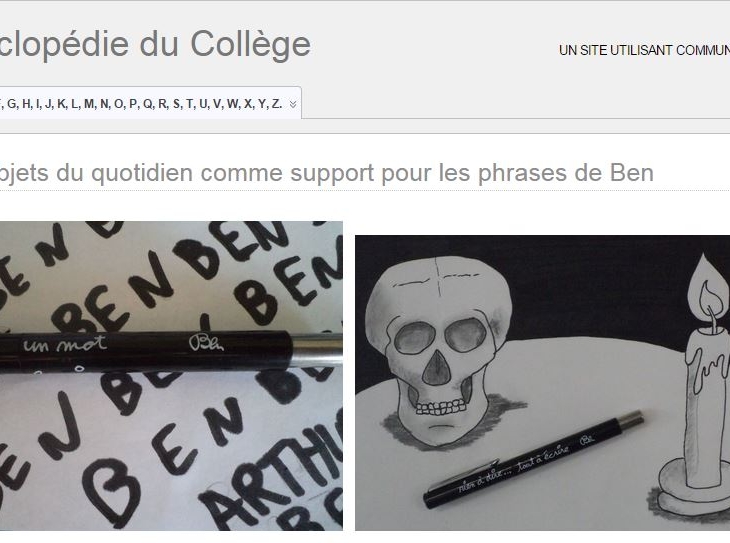Click the black pen beside the skull

534,459
